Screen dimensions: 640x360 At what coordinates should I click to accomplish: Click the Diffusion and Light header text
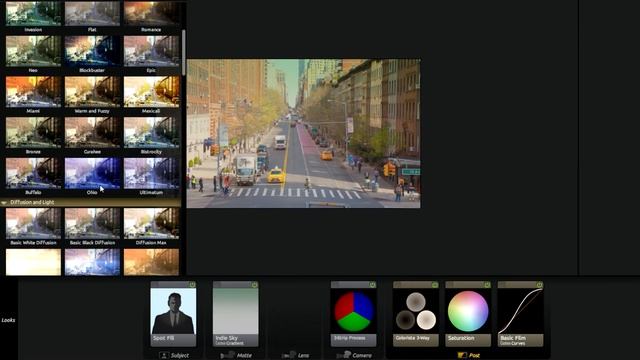[32, 202]
